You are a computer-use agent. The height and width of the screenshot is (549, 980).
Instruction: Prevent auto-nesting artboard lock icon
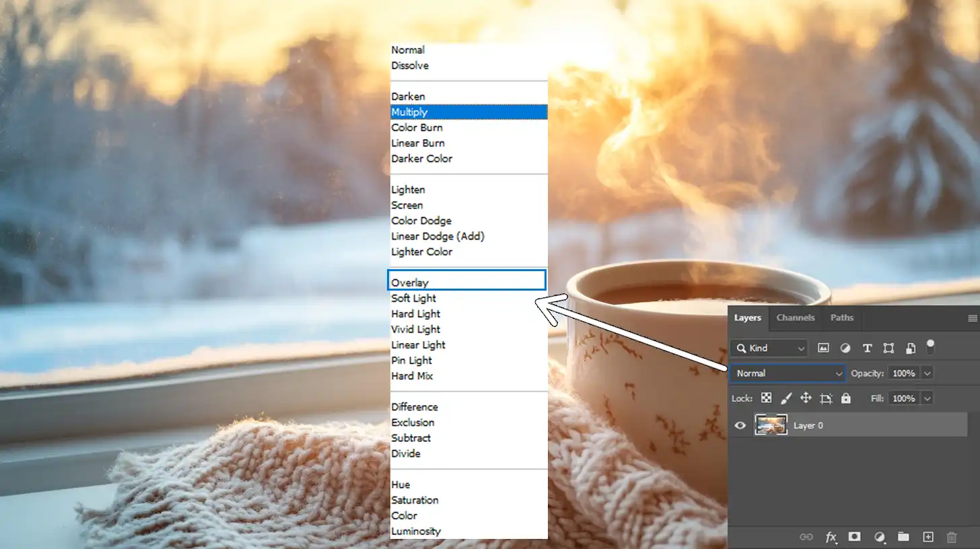coord(826,398)
